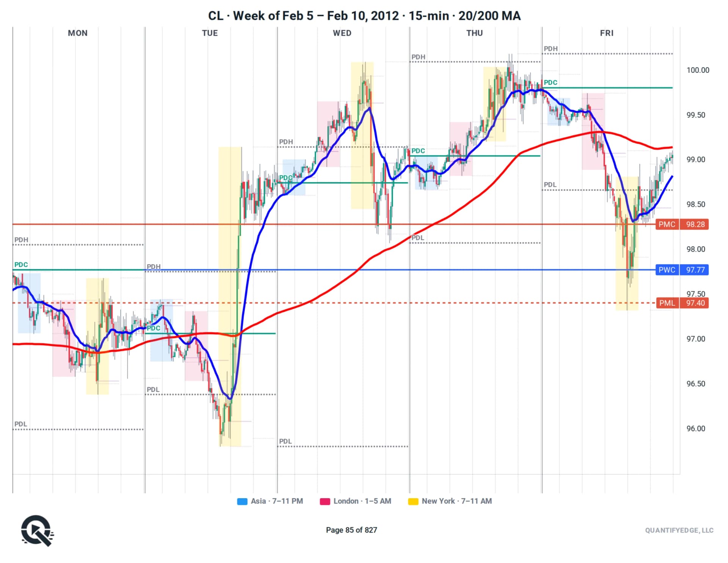This screenshot has height=563, width=728.
Task: Click the 97.00 price axis label
Action: click(x=696, y=339)
